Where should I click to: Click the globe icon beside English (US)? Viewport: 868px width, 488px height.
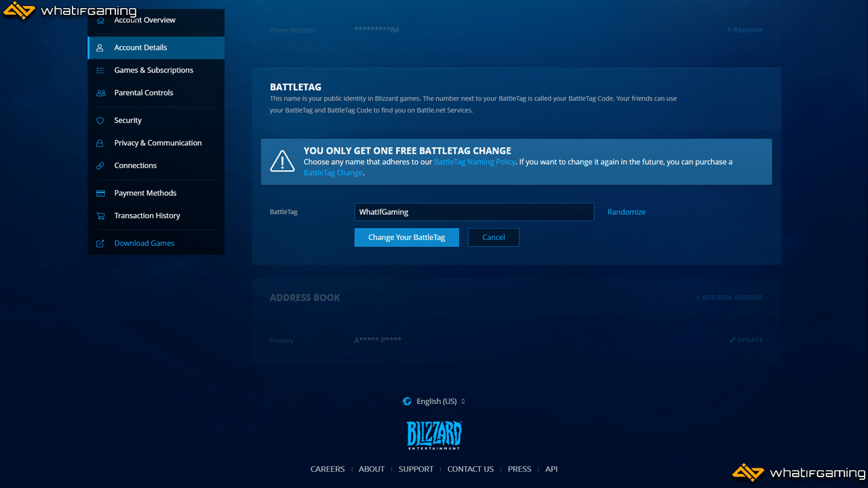[407, 401]
